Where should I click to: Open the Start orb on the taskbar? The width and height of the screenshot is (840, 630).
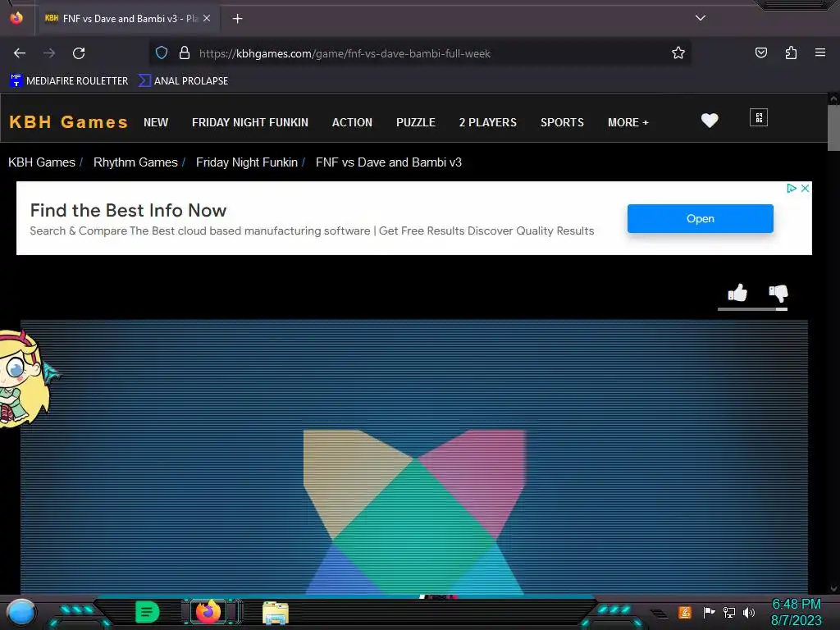point(21,612)
